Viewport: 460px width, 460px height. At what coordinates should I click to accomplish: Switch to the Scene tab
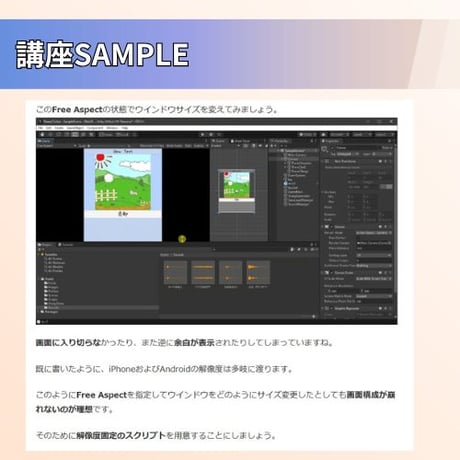click(219, 141)
